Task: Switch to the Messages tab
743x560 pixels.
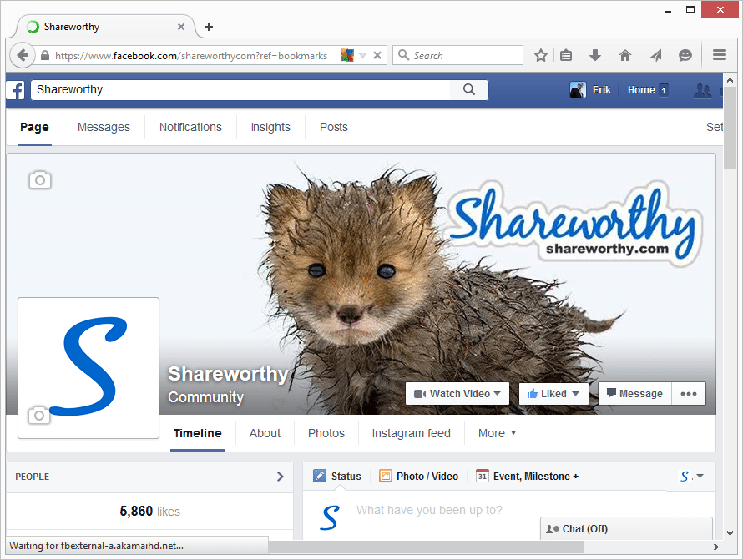Action: tap(104, 127)
